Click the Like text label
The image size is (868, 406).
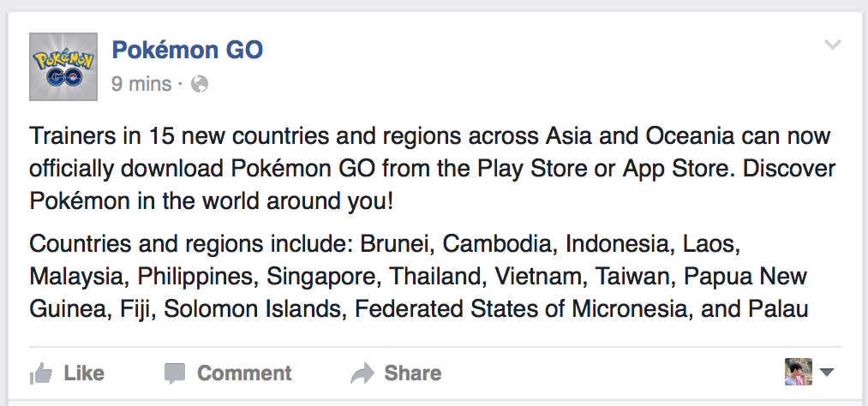coord(84,373)
